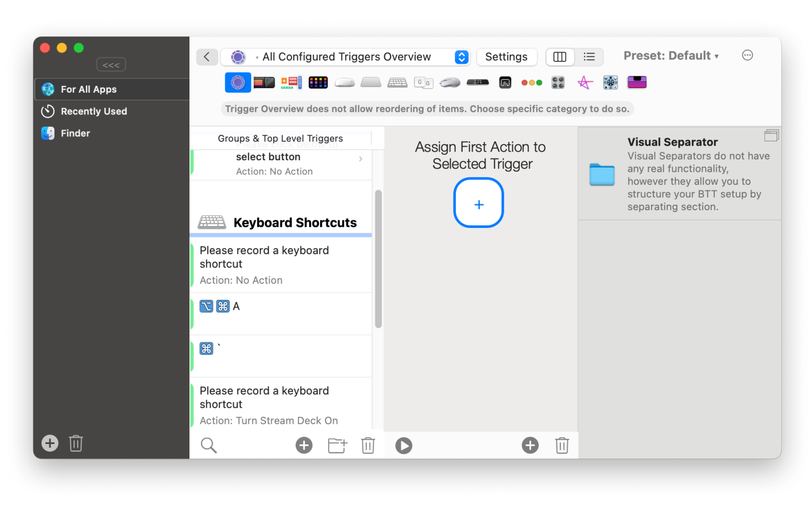Open the Stream Deck triggers section
The image size is (812, 507).
tap(318, 82)
